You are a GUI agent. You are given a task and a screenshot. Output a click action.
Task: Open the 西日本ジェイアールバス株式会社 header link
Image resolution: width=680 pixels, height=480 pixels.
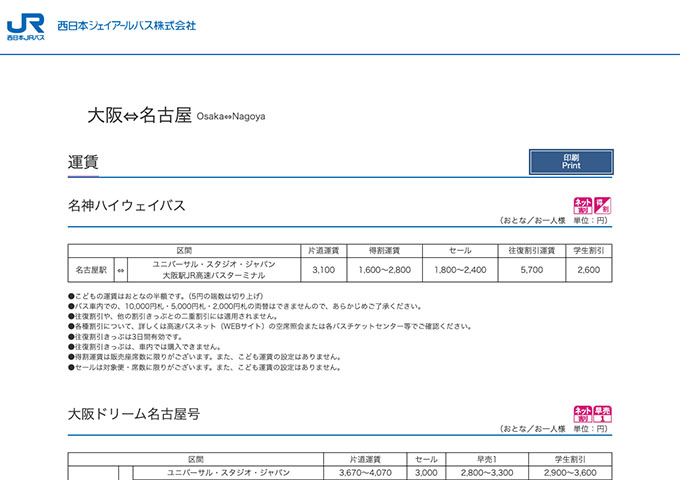[127, 26]
